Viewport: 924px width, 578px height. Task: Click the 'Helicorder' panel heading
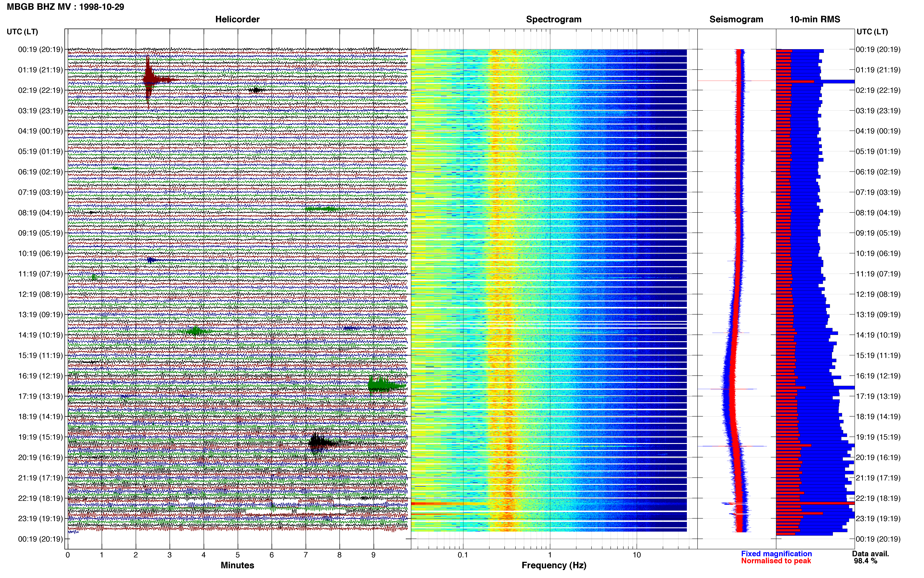point(237,19)
